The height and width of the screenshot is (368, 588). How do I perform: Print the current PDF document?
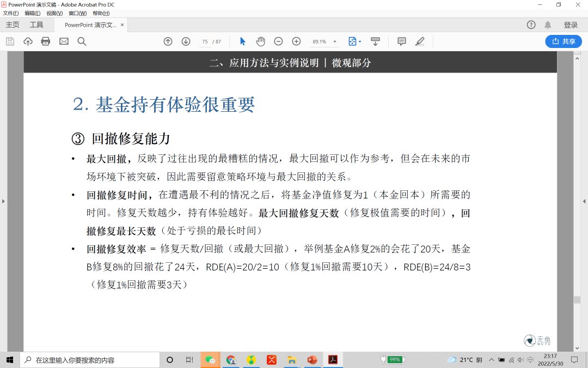tap(46, 41)
